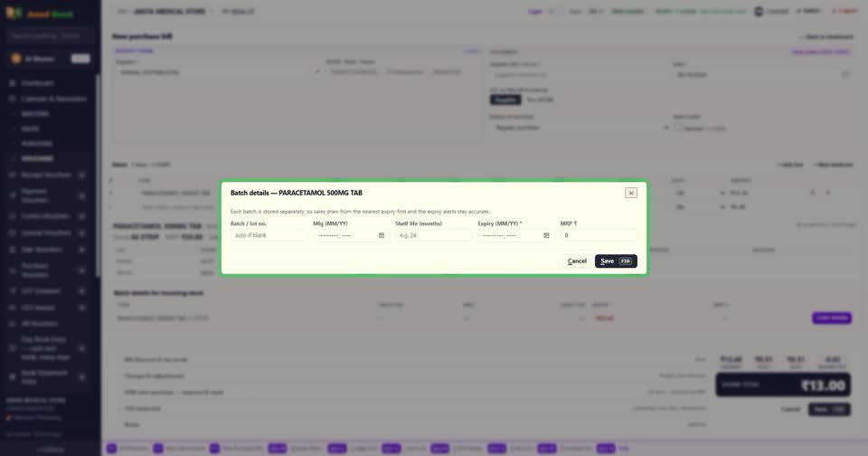Focus the Shelf life (months) field
This screenshot has width=868, height=456.
click(433, 235)
